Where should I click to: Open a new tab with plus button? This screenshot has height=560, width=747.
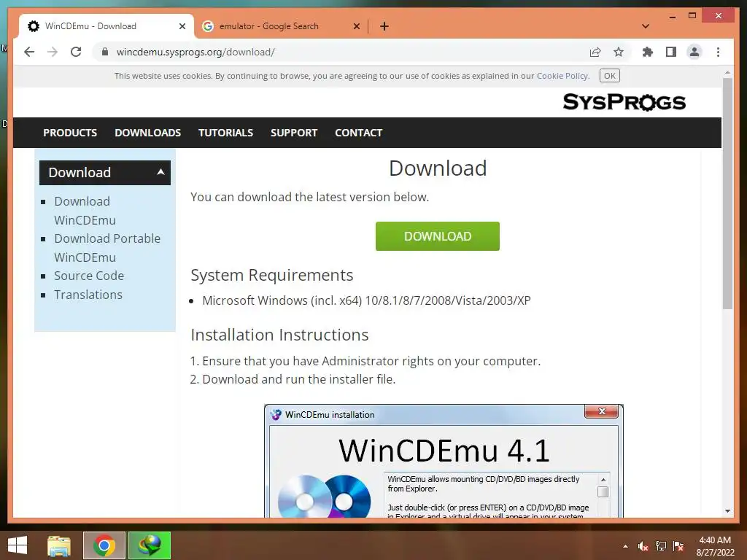tap(384, 26)
